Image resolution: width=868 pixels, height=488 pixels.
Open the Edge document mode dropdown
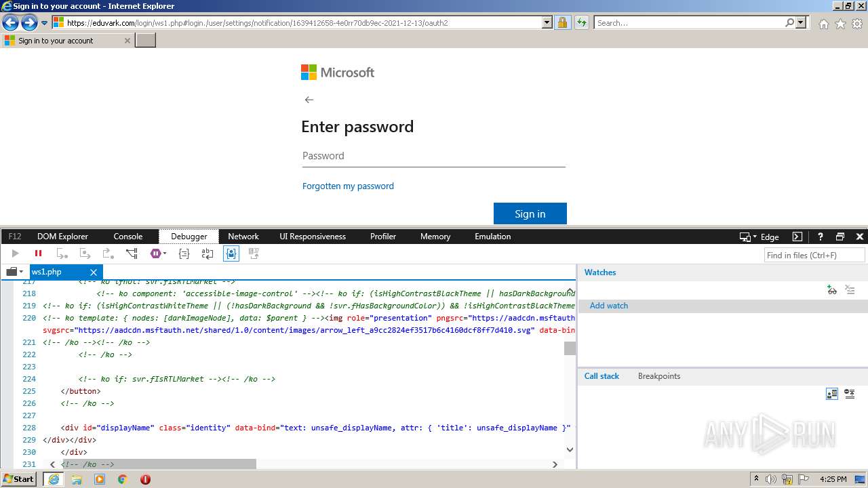tap(759, 237)
